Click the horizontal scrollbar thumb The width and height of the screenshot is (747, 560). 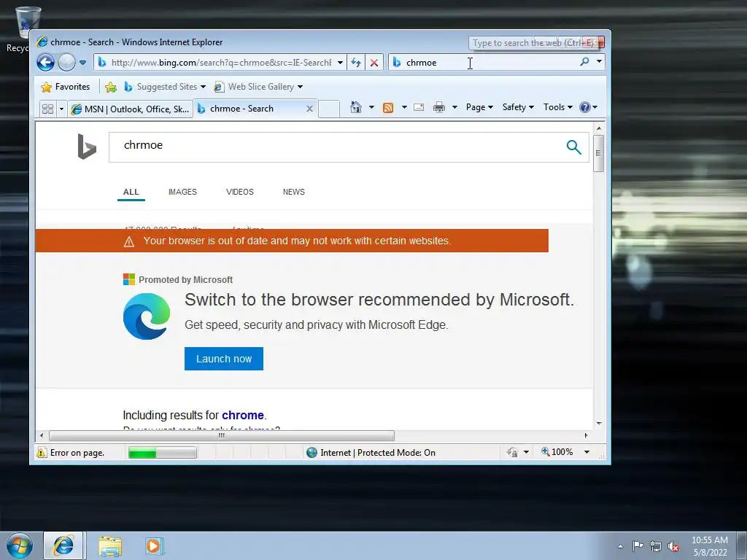222,435
